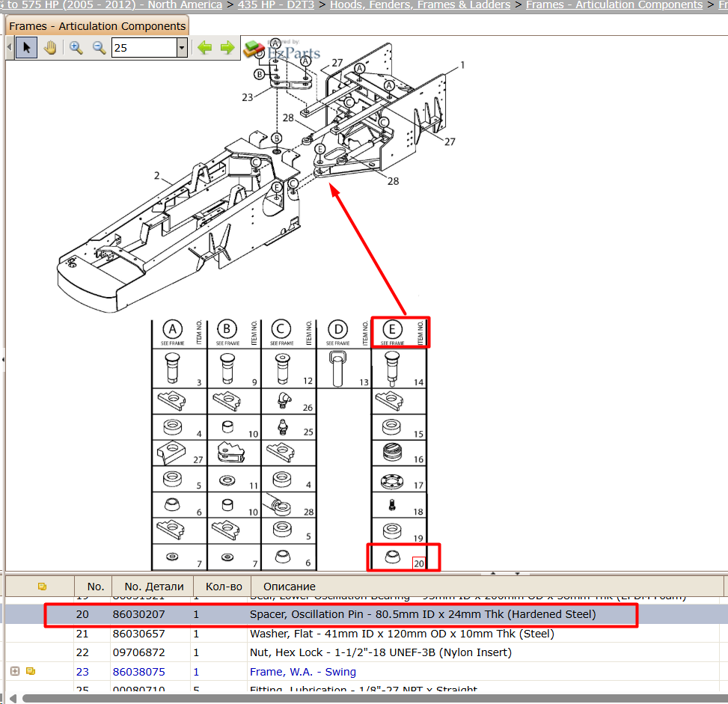
Task: Click the pane splitter up arrow
Action: (x=493, y=573)
